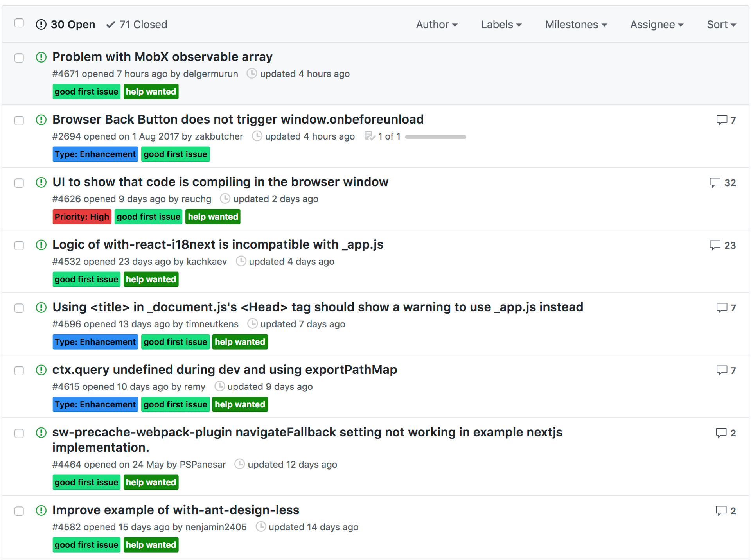This screenshot has width=751, height=560.
Task: Open the Author filter dropdown
Action: 437,25
